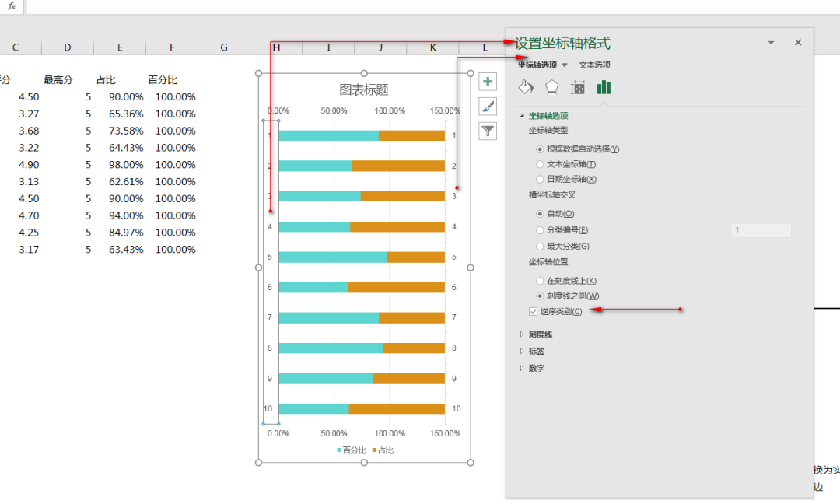Choose the 在刻度线上 radio option
This screenshot has height=504, width=840.
click(x=541, y=280)
